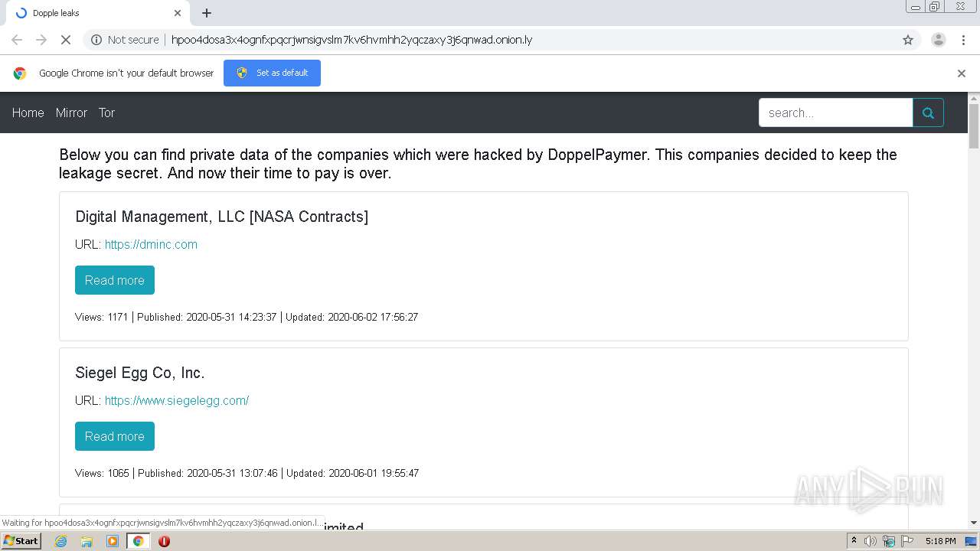Open Chrome three-dot menu
980x551 pixels.
[963, 40]
